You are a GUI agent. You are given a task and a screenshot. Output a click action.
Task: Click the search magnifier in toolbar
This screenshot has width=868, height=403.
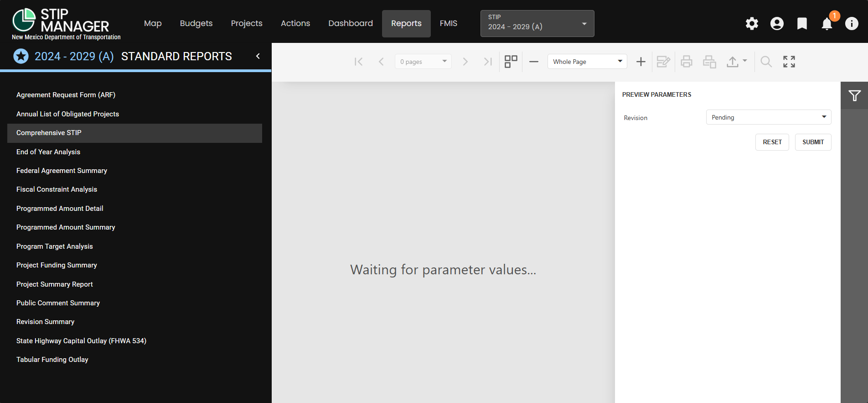point(766,62)
